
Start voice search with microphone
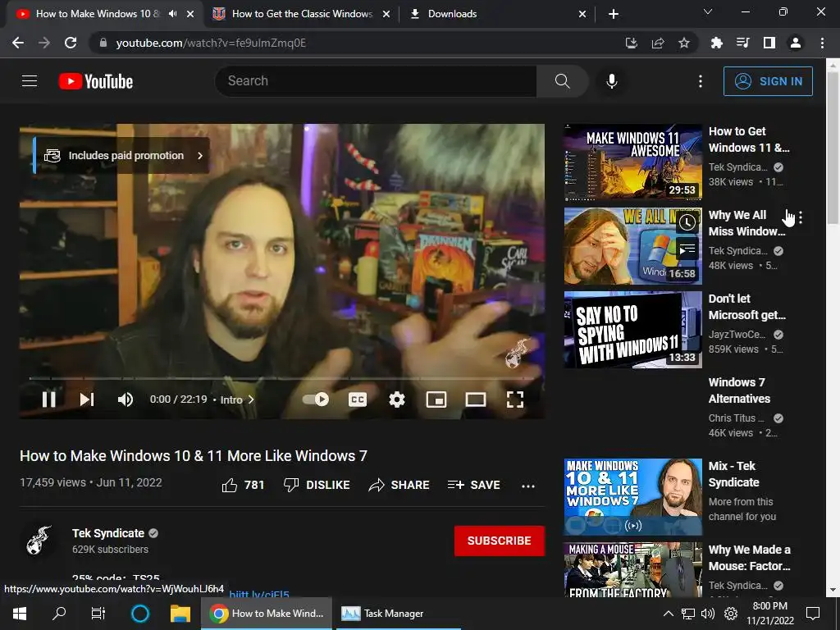coord(612,81)
